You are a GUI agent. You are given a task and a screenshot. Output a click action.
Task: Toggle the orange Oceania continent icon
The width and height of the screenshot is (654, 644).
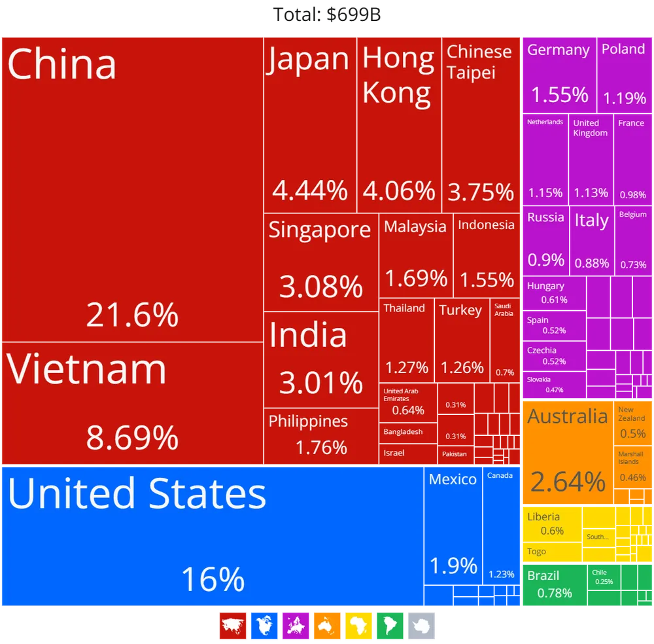[x=327, y=626]
